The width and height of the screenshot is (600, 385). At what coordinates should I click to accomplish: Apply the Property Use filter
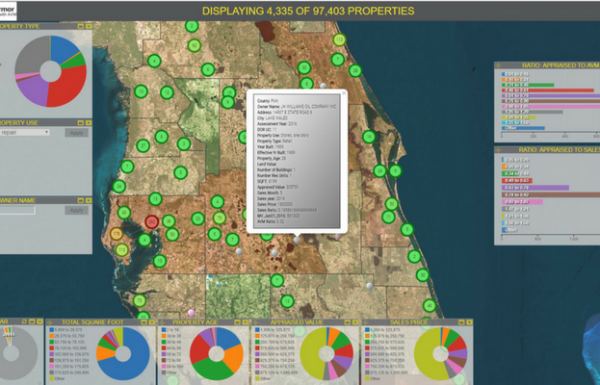point(77,133)
